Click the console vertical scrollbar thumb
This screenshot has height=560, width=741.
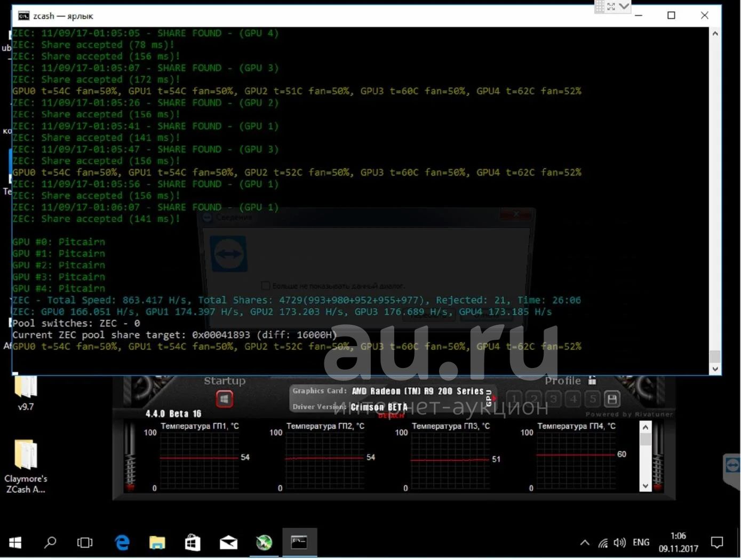tap(715, 356)
